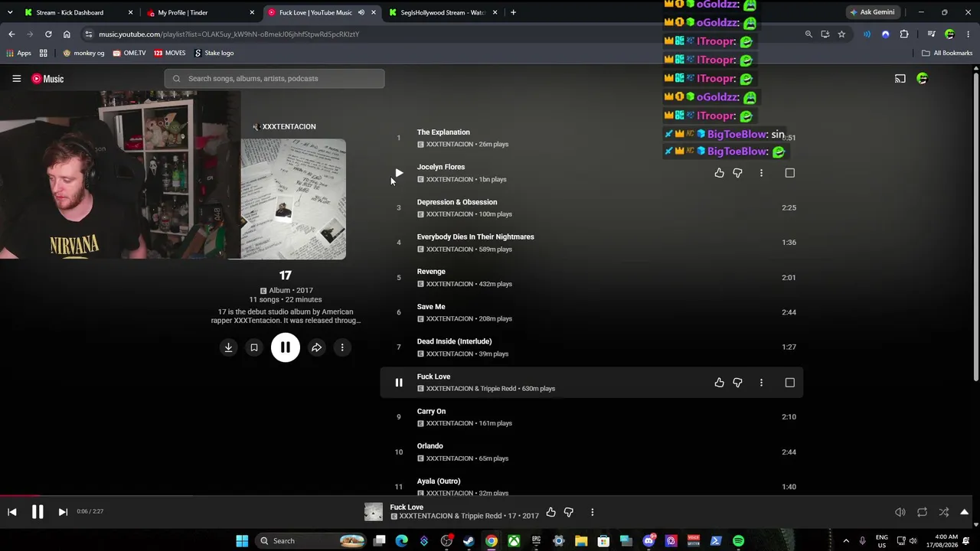
Task: Bookmark this page with the star icon
Action: coord(841,34)
